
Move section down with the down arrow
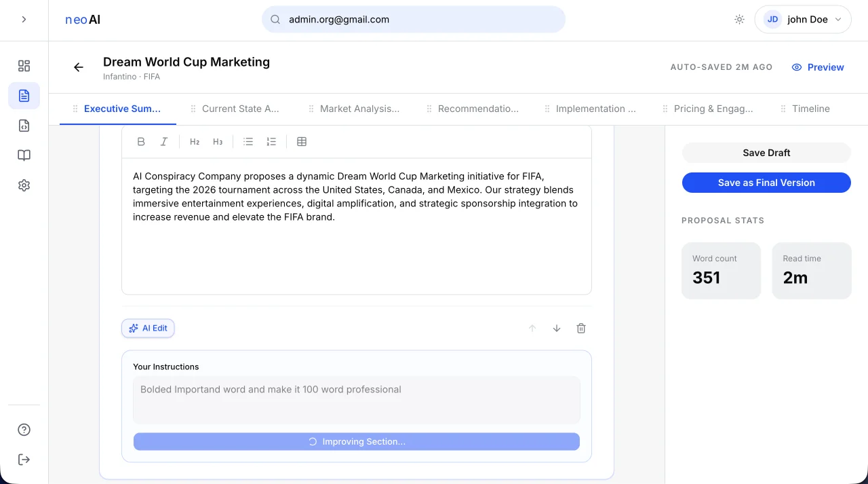point(557,329)
